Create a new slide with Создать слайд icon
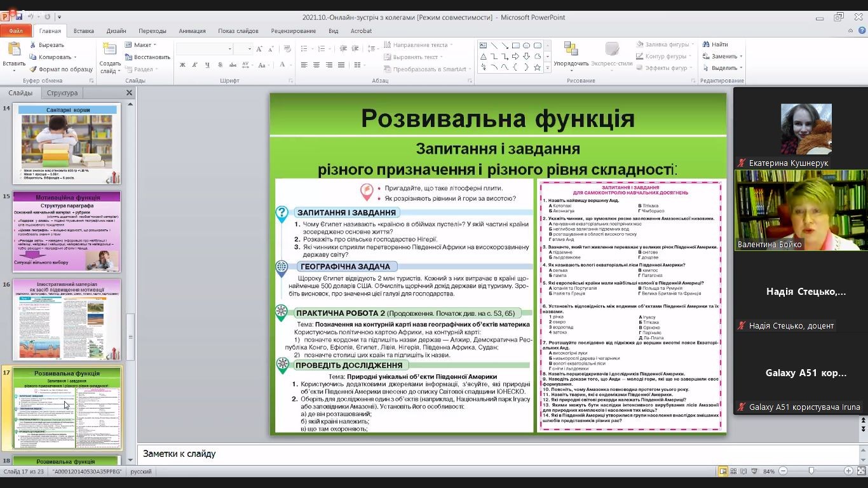868x488 pixels. (110, 50)
